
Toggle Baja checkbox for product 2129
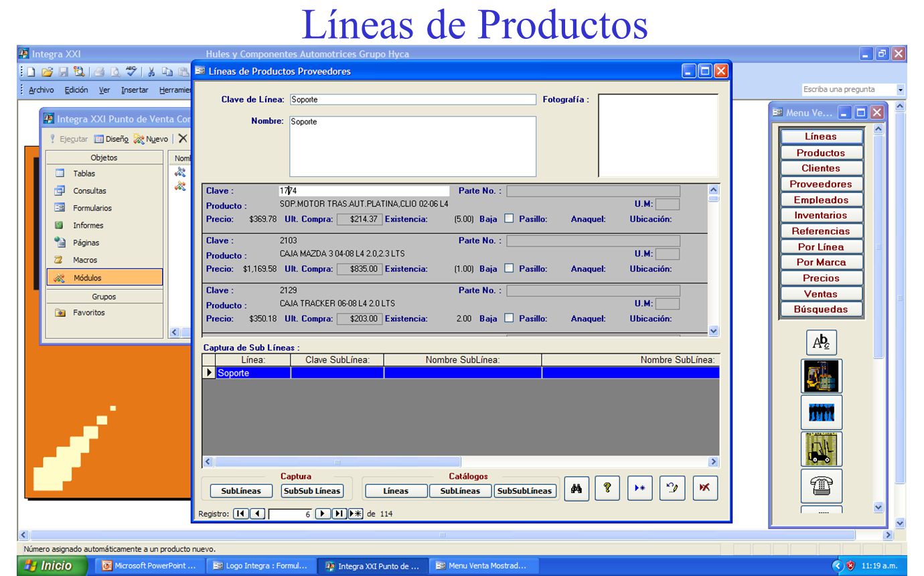pyautogui.click(x=508, y=318)
